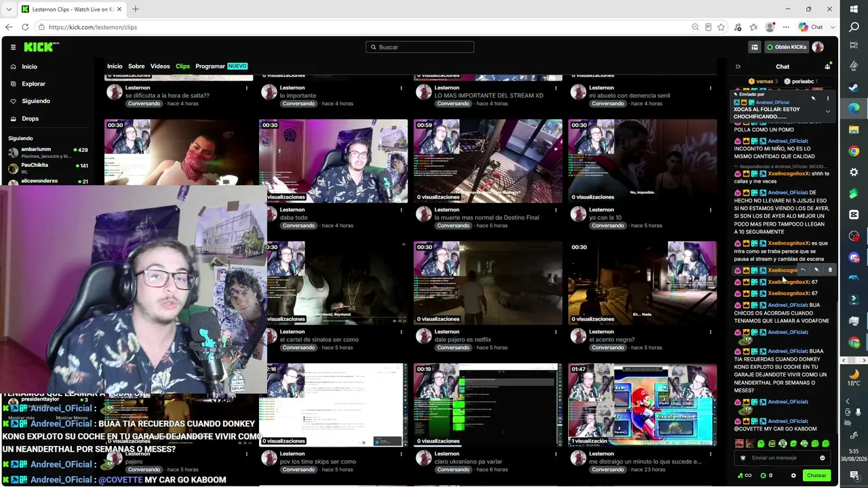
Task: Click the Enviar un mensaje field
Action: [783, 457]
